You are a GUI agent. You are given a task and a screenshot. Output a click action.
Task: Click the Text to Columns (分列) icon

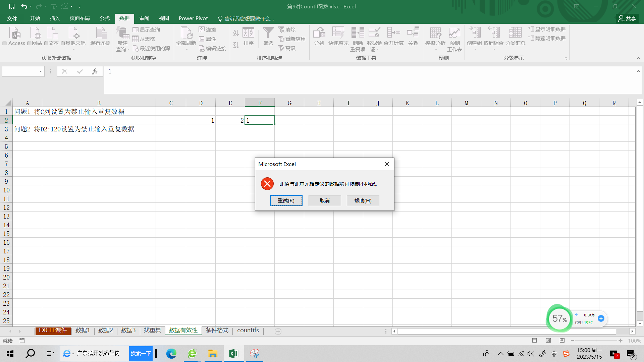(319, 34)
